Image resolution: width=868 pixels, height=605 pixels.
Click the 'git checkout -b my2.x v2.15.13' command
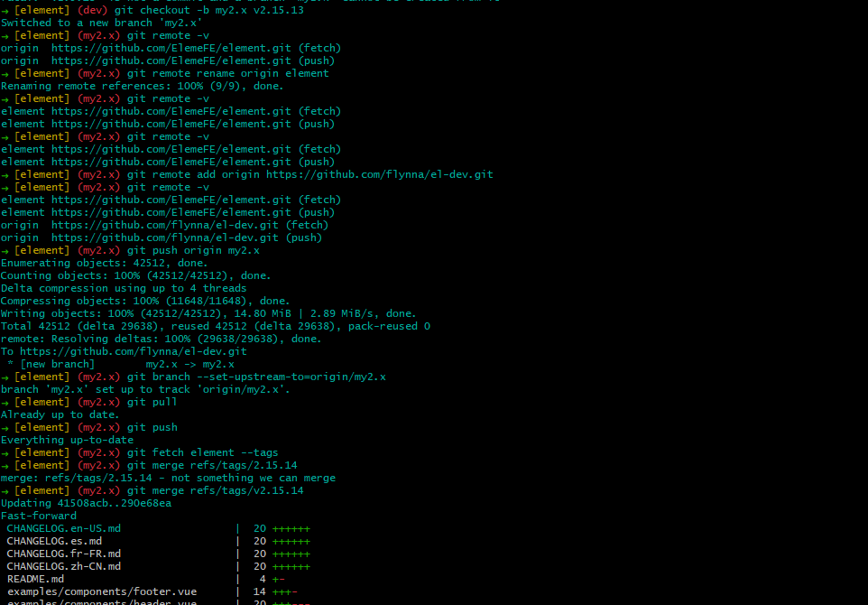tap(208, 10)
